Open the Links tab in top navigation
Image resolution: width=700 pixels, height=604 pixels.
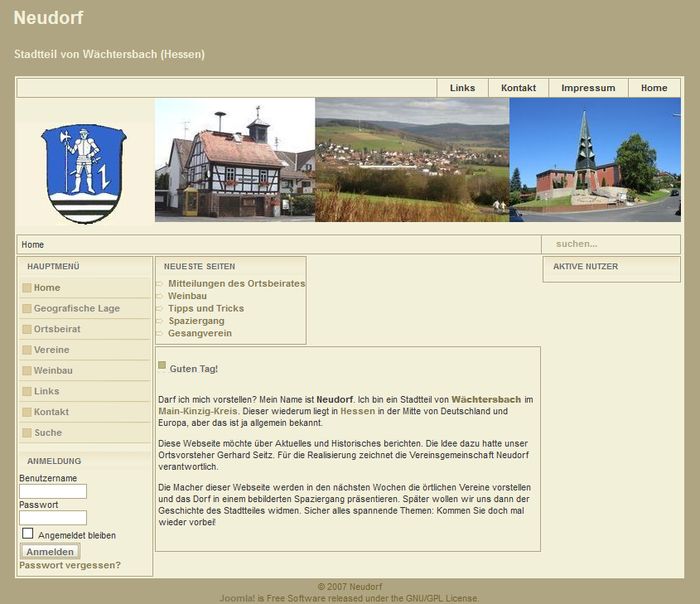[x=462, y=88]
